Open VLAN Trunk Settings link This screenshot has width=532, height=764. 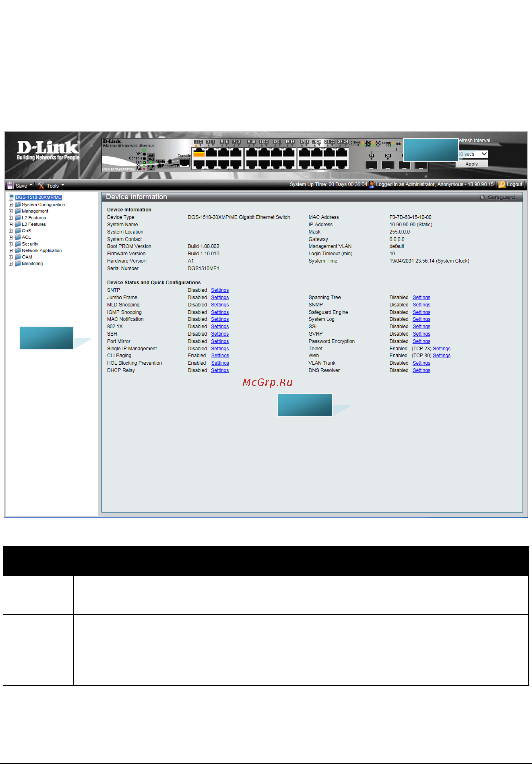[421, 363]
